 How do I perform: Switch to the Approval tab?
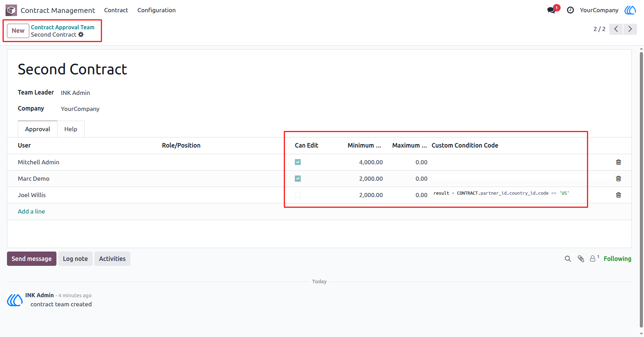38,129
